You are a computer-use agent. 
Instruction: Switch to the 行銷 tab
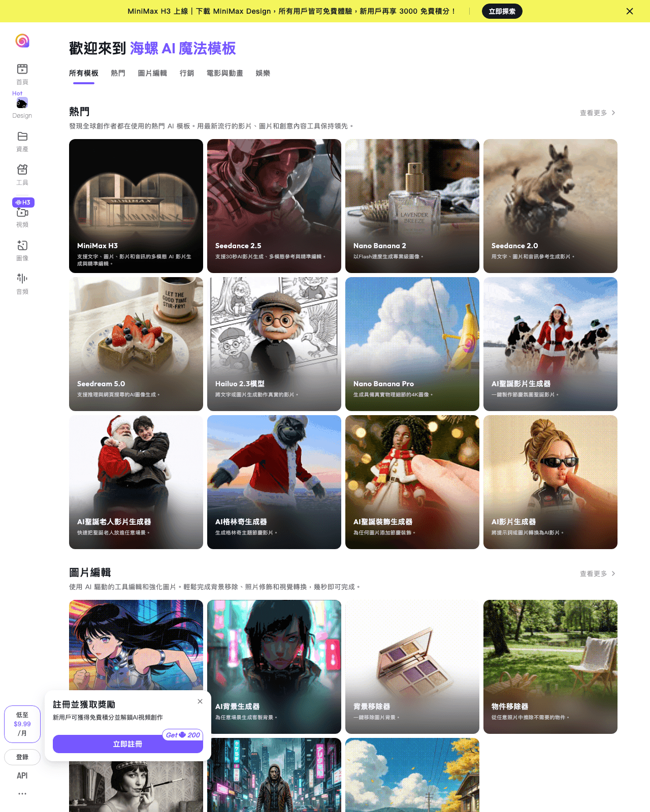187,73
